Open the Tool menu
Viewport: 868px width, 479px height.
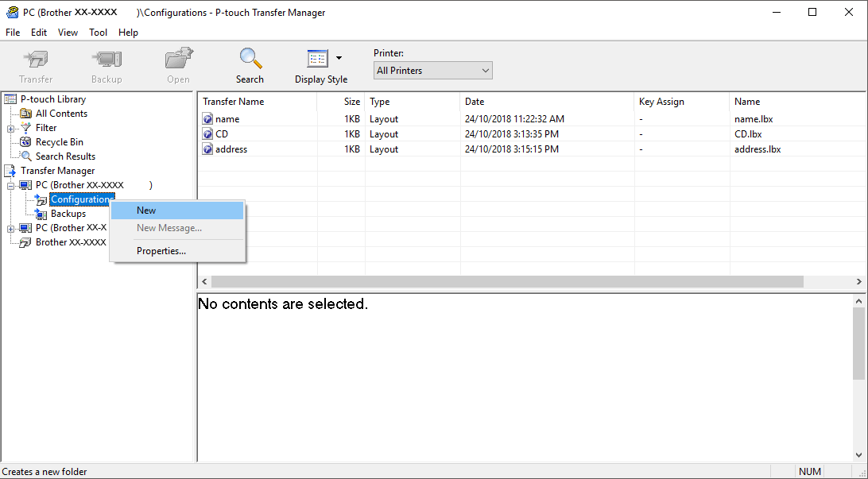pos(98,33)
